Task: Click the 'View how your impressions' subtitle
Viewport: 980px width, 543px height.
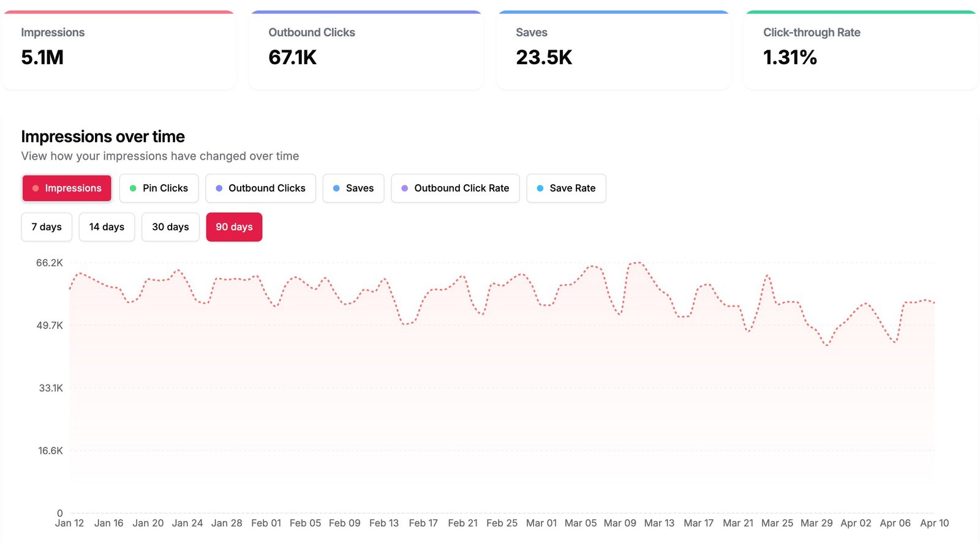Action: point(160,156)
